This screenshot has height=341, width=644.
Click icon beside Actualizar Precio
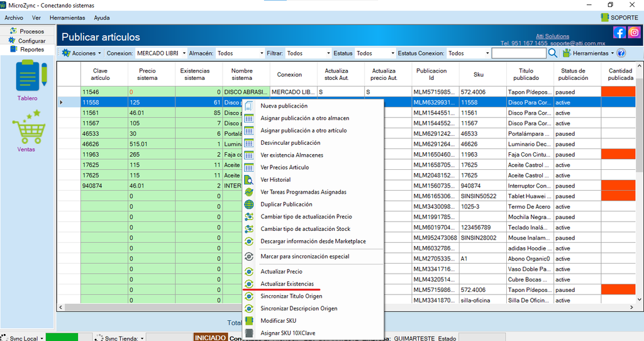(x=249, y=272)
